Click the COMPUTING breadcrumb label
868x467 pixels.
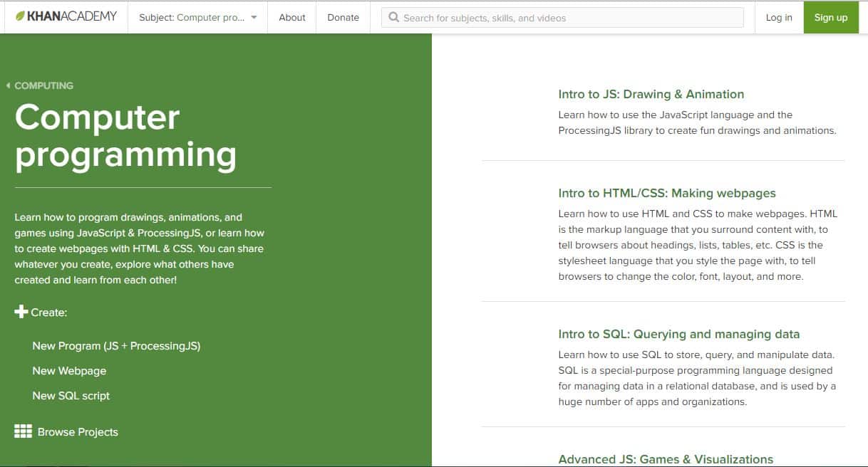(45, 85)
